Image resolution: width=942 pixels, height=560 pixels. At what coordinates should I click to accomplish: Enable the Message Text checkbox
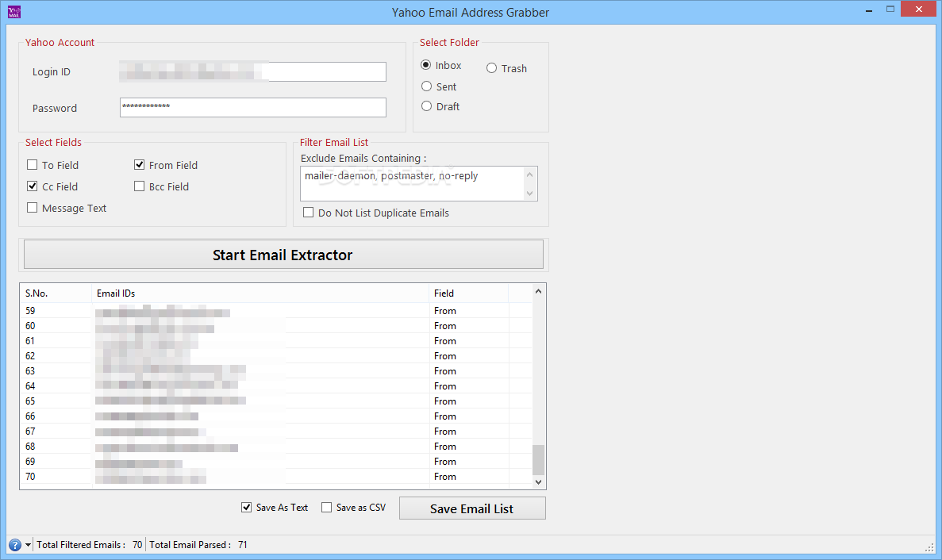click(x=33, y=208)
